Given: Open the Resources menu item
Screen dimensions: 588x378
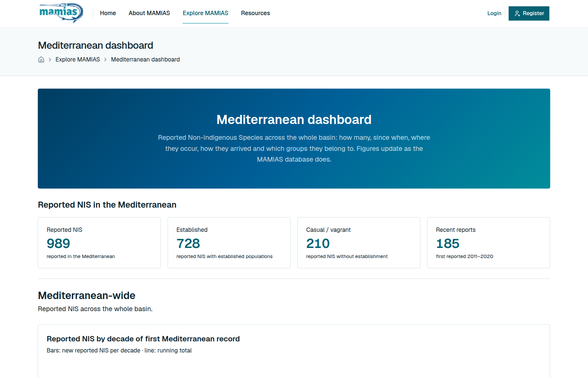Looking at the screenshot, I should (255, 13).
